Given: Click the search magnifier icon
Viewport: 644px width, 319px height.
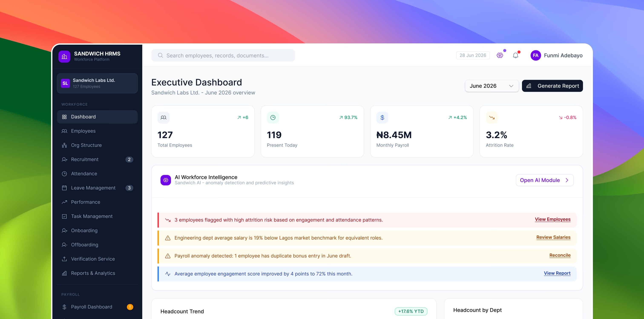Looking at the screenshot, I should (x=161, y=56).
